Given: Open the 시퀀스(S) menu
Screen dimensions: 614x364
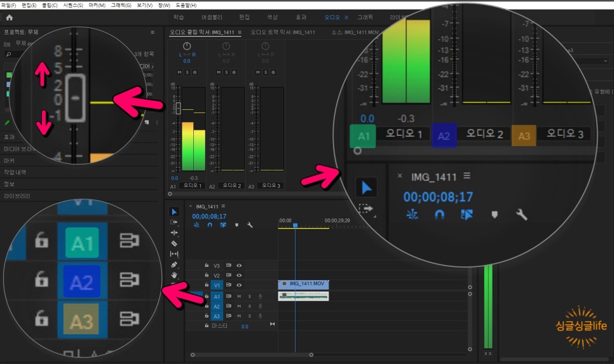Looking at the screenshot, I should point(73,5).
